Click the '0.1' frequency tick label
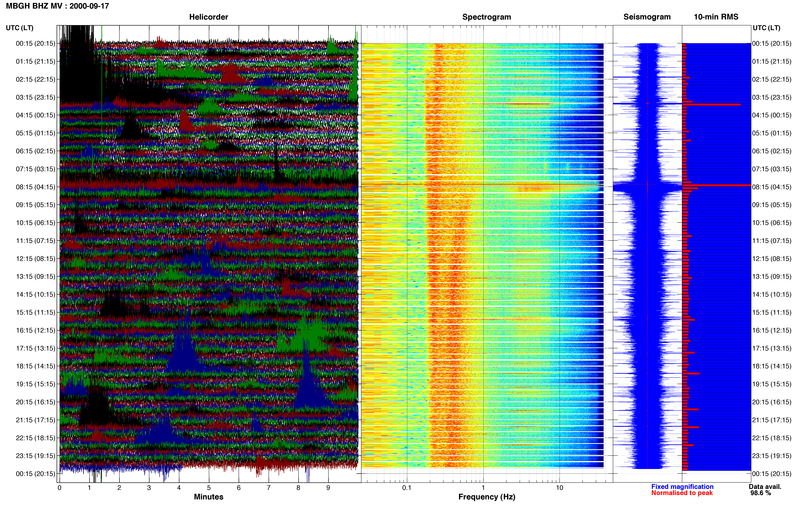This screenshot has height=508, width=812. (407, 487)
